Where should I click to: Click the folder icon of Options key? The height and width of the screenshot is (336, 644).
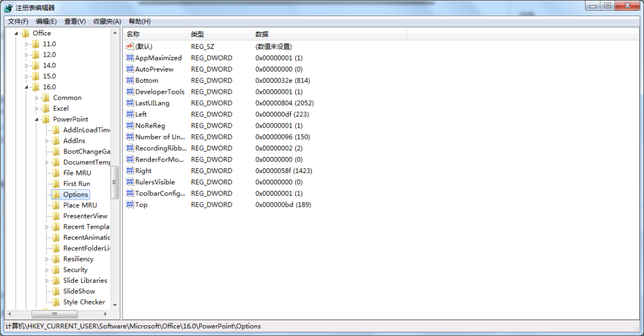click(x=56, y=195)
